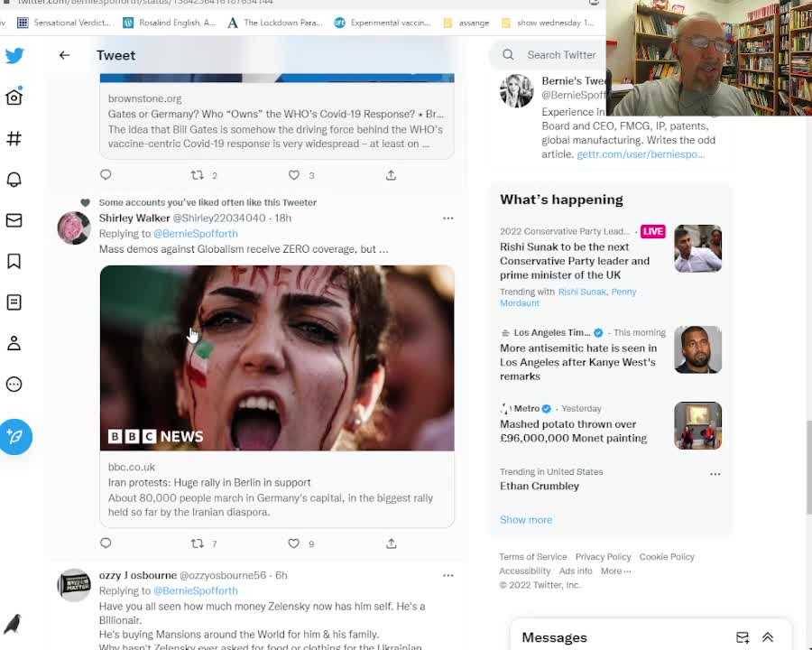Open Terms of Service link
The image size is (812, 650).
point(533,557)
